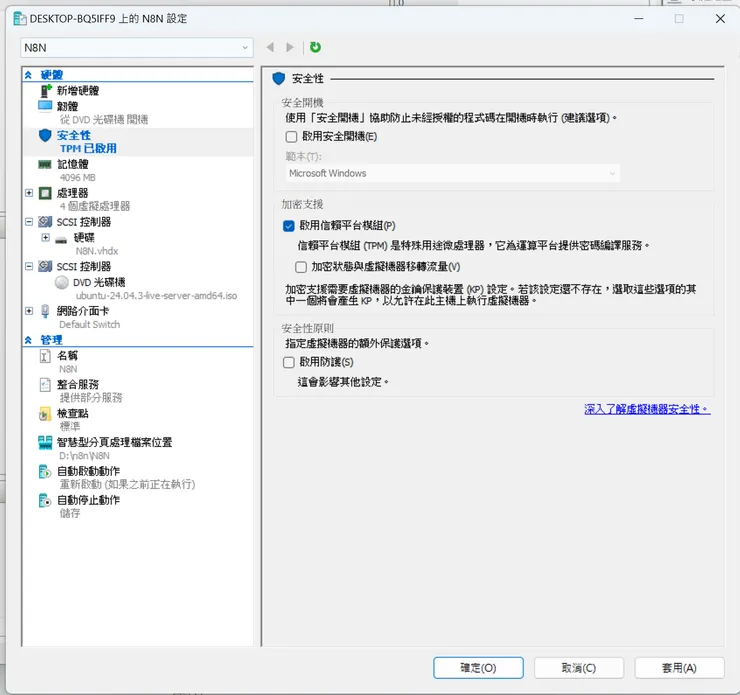The height and width of the screenshot is (695, 740).
Task: Collapse the first SCSI controller node
Action: (29, 222)
